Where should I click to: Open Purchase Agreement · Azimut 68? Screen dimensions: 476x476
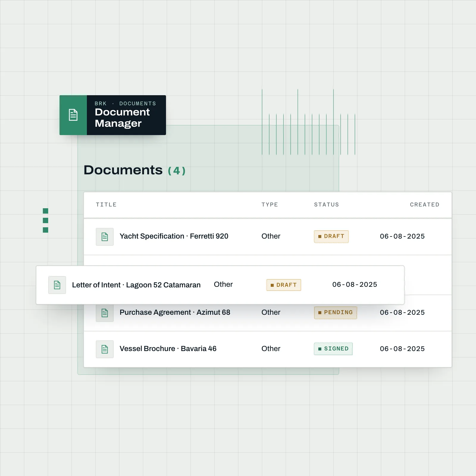tap(175, 312)
